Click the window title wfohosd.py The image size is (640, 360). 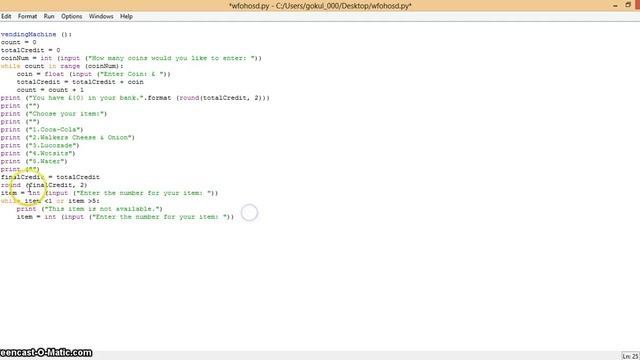click(x=320, y=6)
